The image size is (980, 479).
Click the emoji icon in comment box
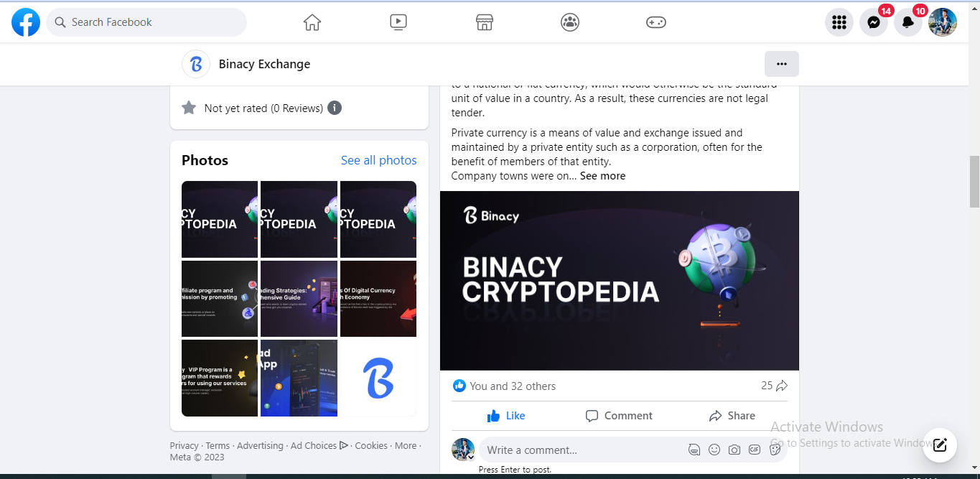click(714, 450)
